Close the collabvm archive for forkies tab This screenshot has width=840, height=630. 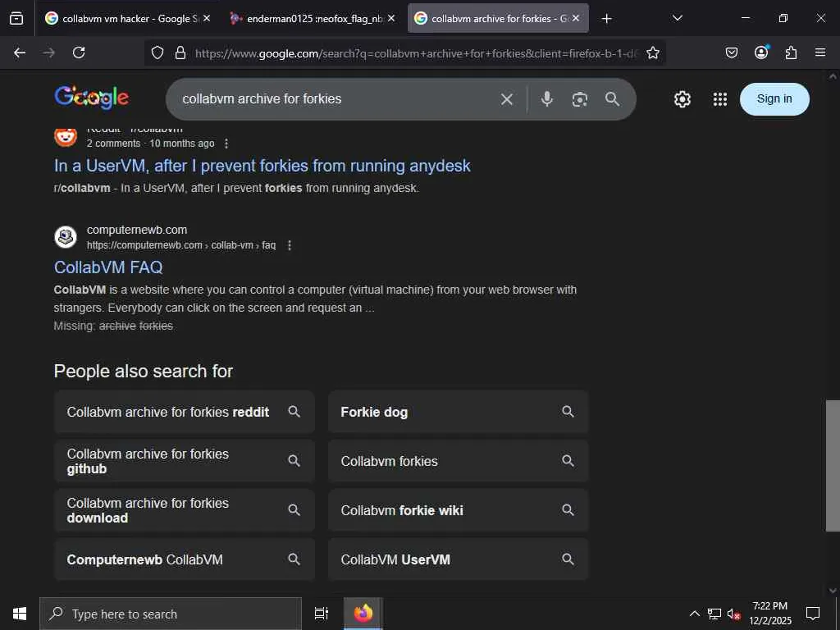[576, 18]
